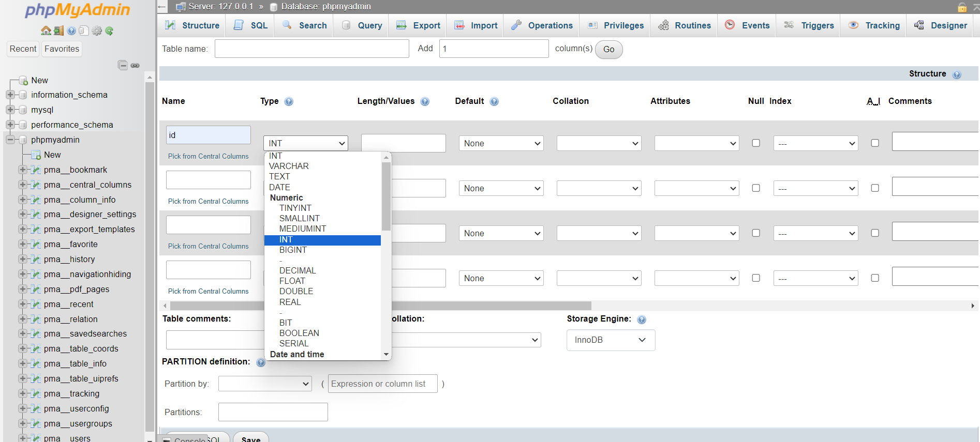Click the New database icon in tree

point(23,81)
